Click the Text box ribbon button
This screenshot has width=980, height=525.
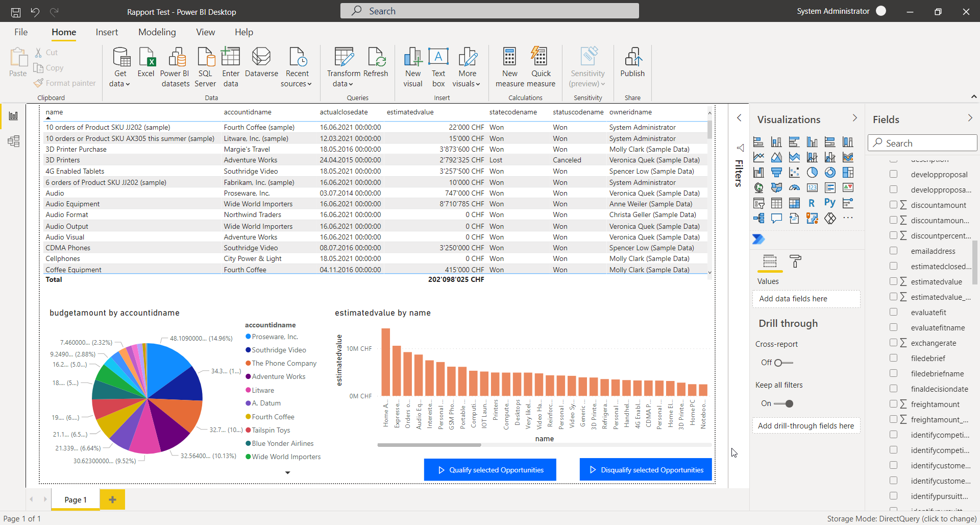pos(438,67)
